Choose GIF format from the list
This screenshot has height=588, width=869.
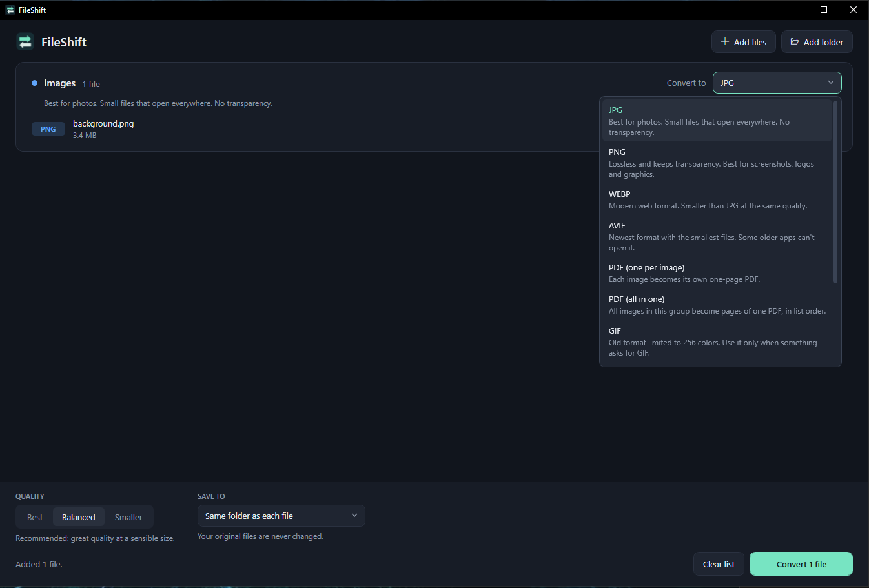tap(717, 341)
